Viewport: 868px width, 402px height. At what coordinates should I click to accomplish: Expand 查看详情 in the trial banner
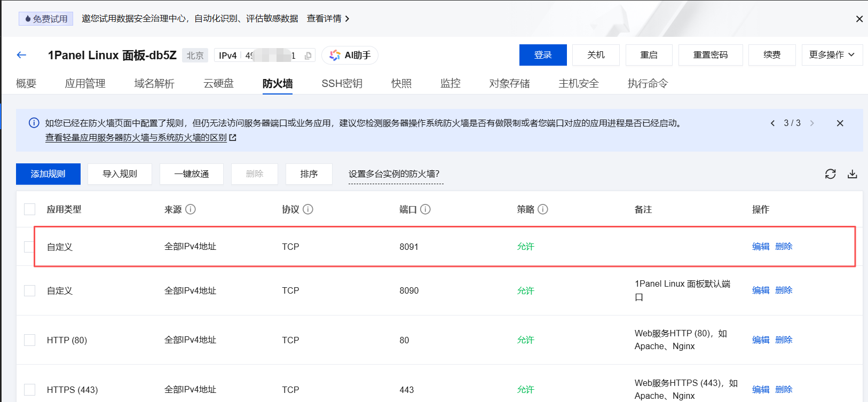(x=328, y=19)
